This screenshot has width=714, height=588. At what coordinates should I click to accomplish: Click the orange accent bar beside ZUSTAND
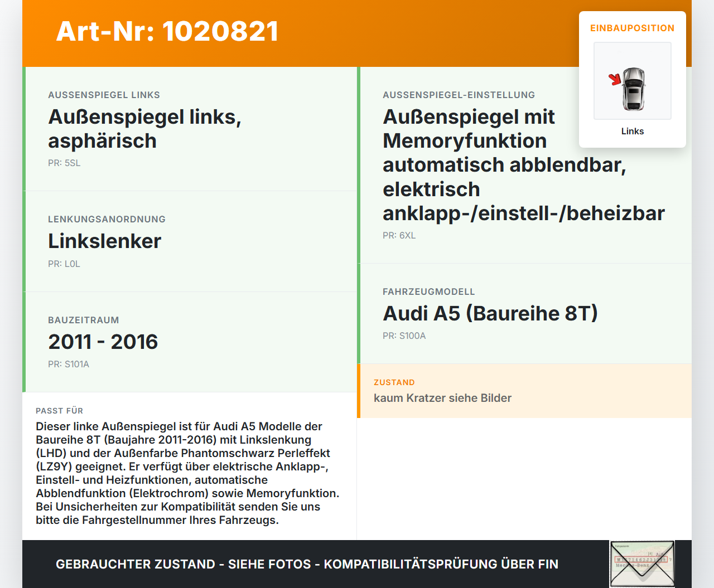point(359,391)
